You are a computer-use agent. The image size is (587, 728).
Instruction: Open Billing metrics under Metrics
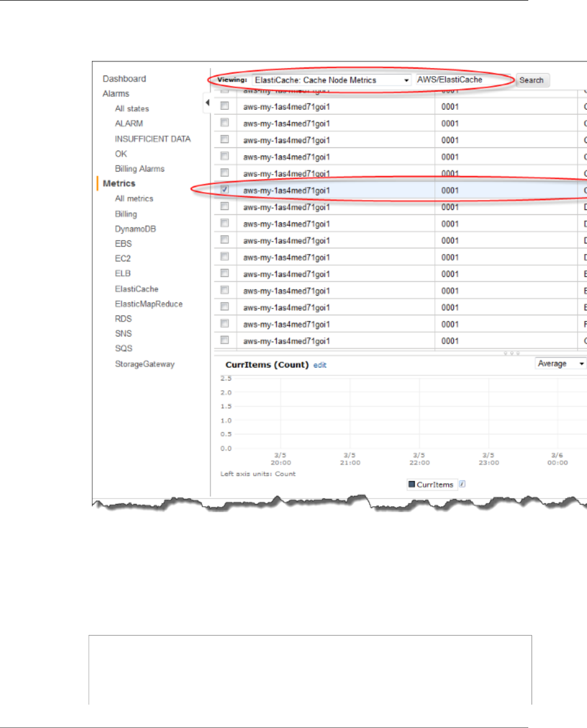[126, 214]
